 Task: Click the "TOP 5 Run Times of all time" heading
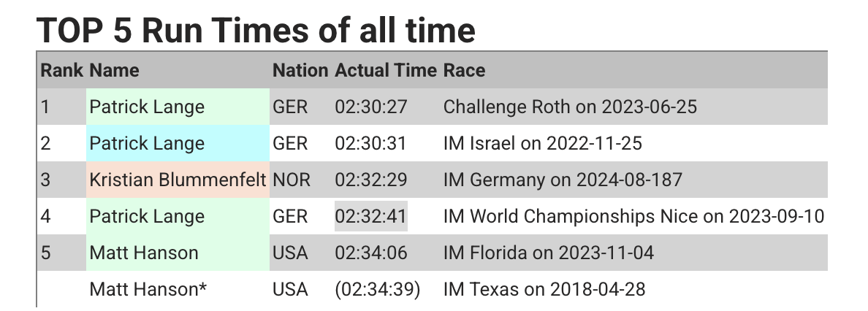click(256, 30)
